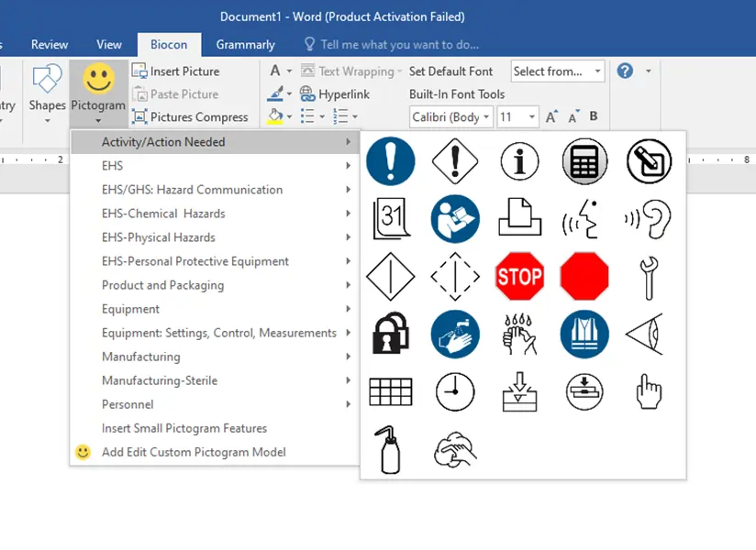Select the red STOP sign pictogram
The height and width of the screenshot is (550, 756).
point(519,276)
